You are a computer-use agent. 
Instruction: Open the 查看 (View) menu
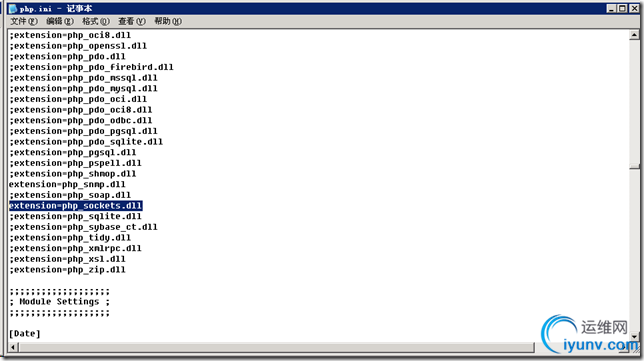[132, 21]
